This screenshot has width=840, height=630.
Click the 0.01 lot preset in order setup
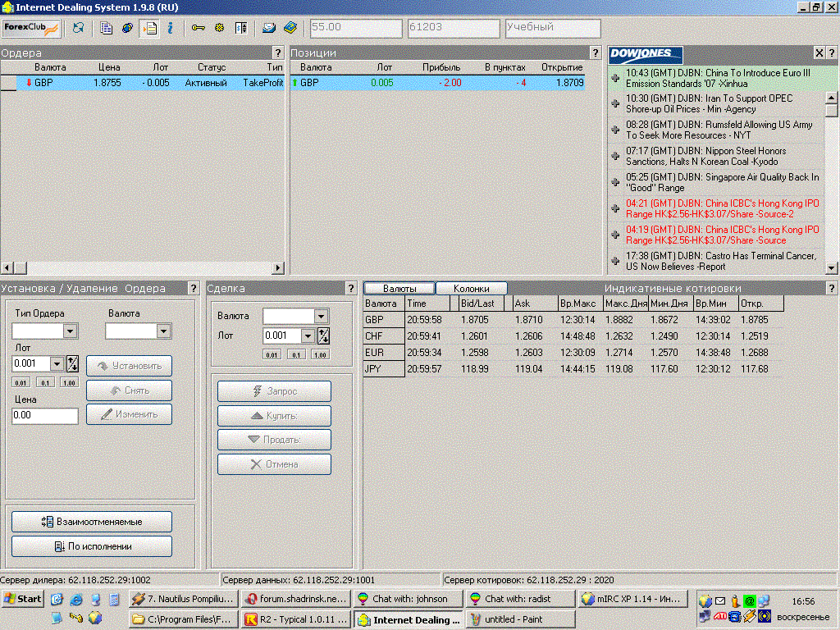21,383
